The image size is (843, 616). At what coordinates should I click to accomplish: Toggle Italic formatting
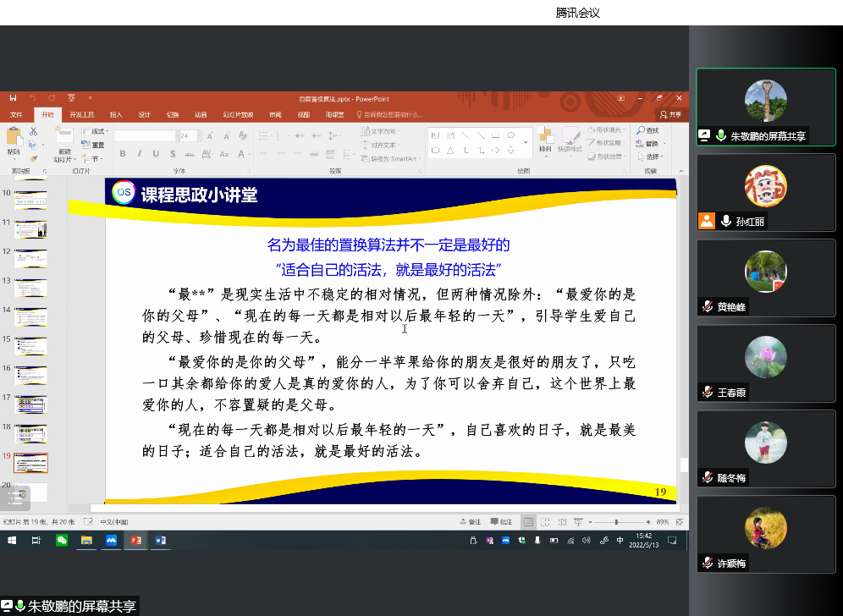click(x=139, y=154)
